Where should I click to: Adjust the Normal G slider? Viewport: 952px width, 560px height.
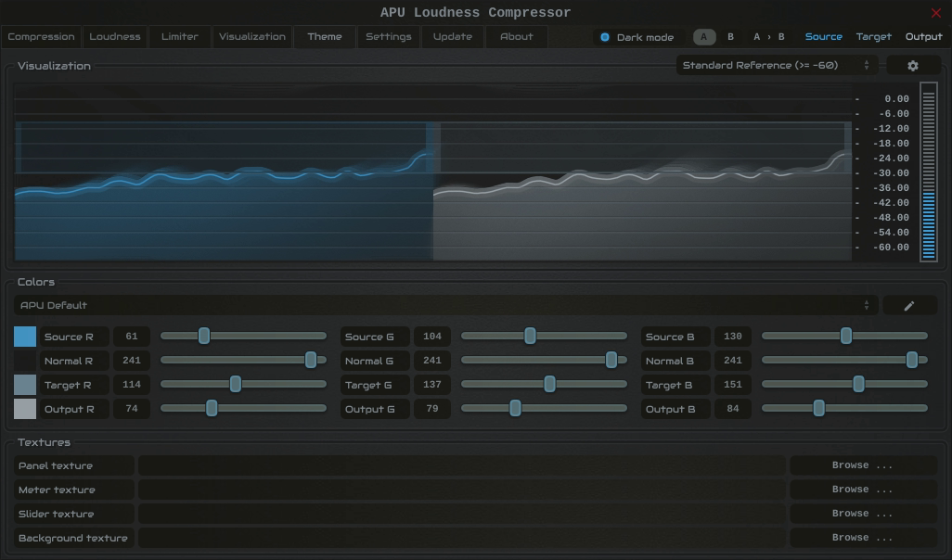(x=544, y=360)
